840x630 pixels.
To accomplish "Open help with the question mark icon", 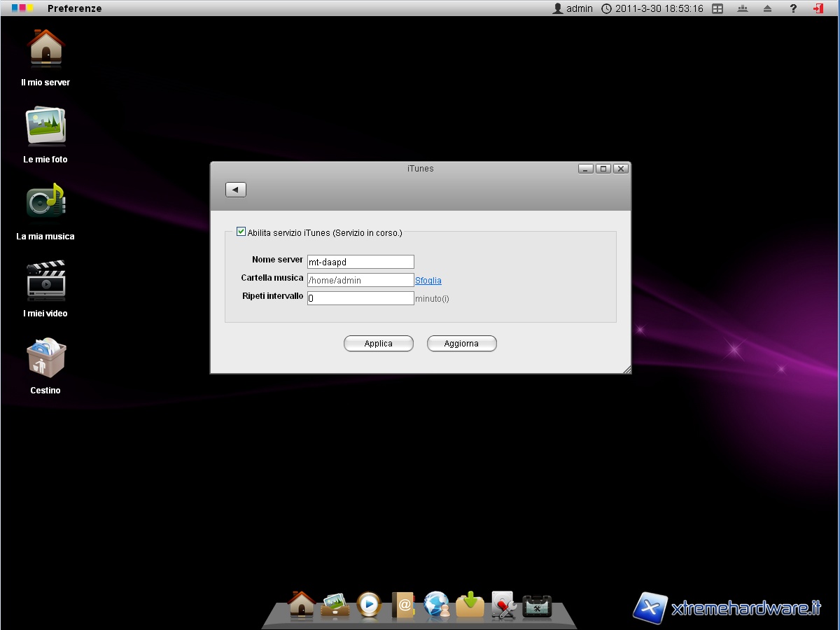I will [x=793, y=8].
